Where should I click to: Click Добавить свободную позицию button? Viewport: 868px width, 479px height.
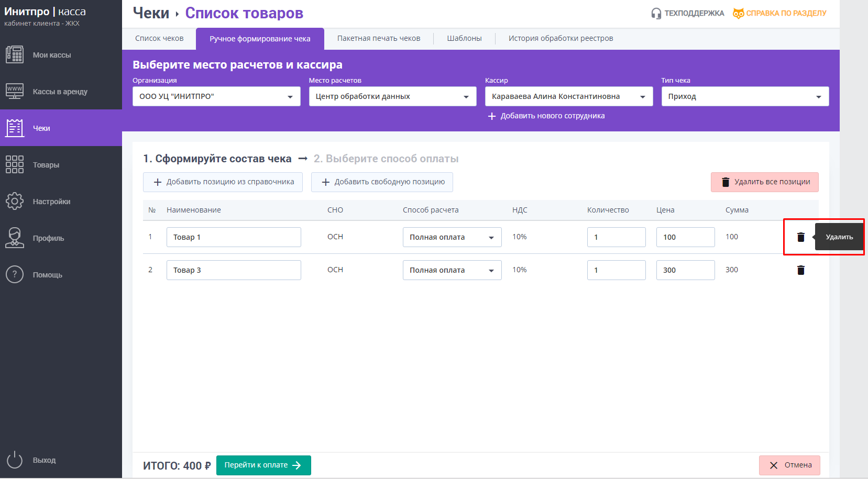(382, 182)
